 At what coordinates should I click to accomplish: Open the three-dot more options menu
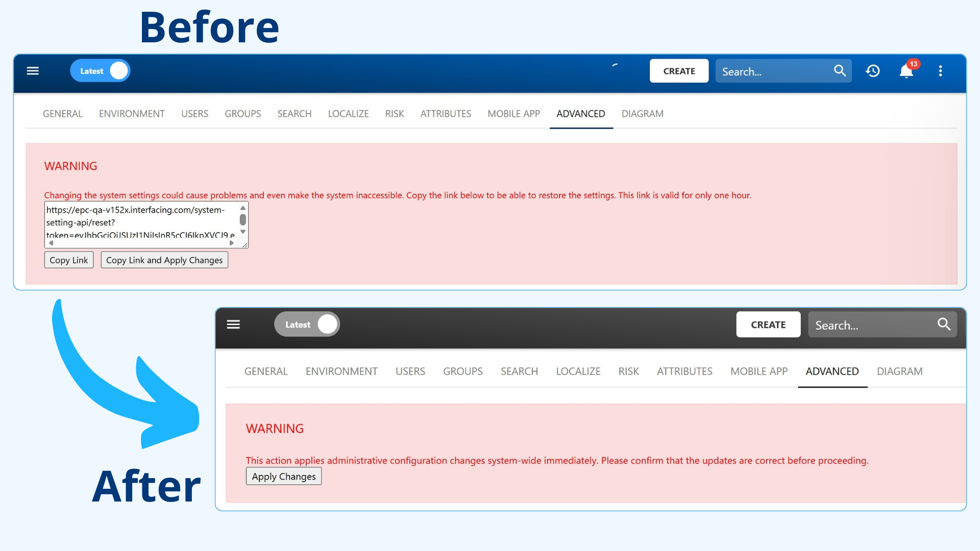(x=940, y=71)
